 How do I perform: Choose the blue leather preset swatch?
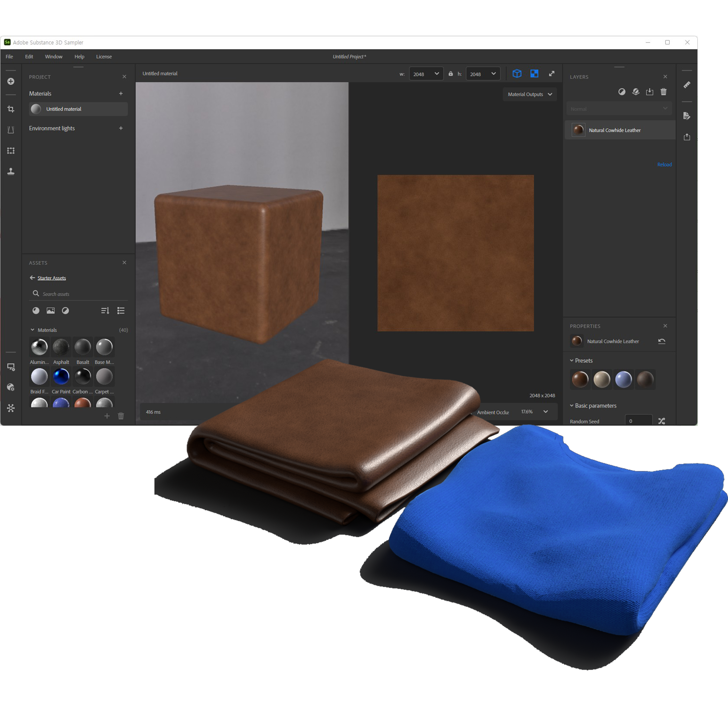[x=624, y=379]
